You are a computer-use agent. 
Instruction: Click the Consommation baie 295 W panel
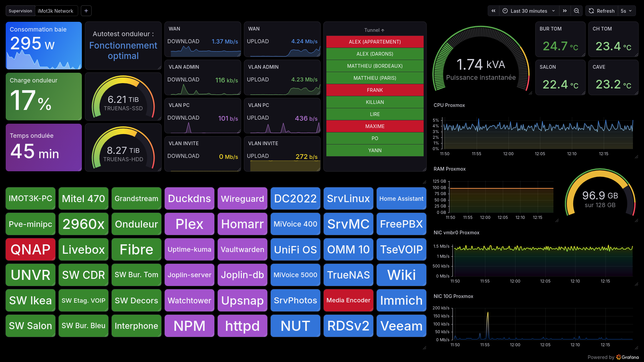click(x=44, y=46)
